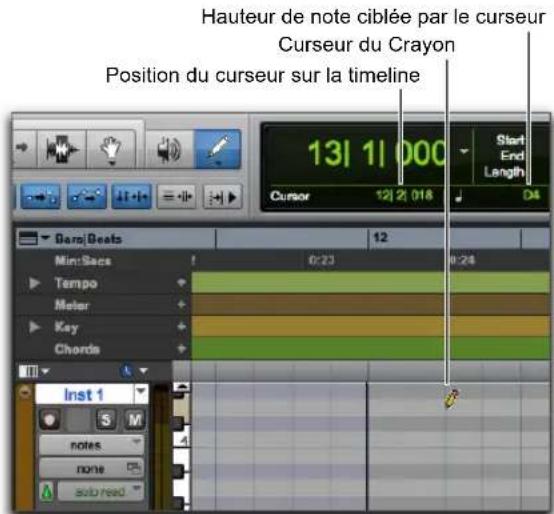Add a meter change with plus button
The height and width of the screenshot is (514, 554).
(181, 305)
